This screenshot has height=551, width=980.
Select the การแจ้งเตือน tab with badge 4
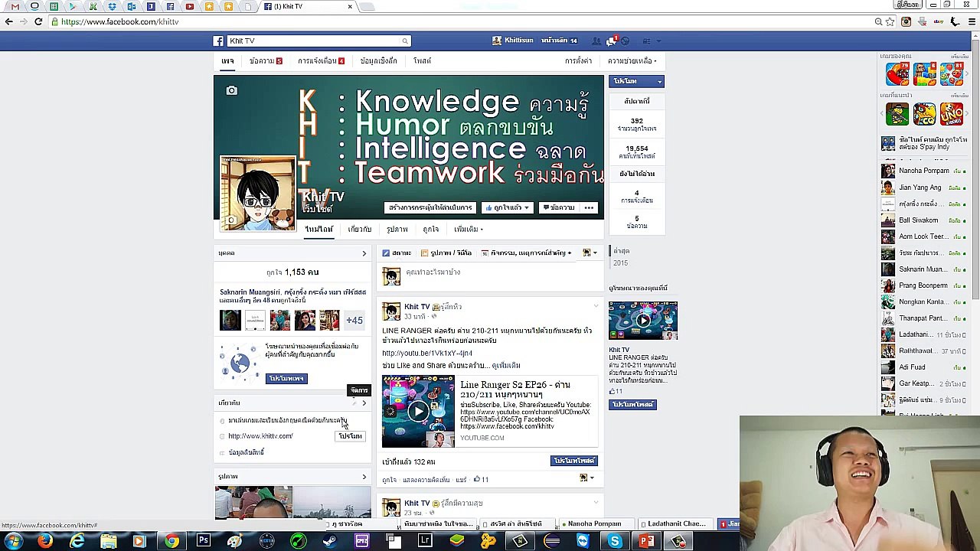[321, 60]
